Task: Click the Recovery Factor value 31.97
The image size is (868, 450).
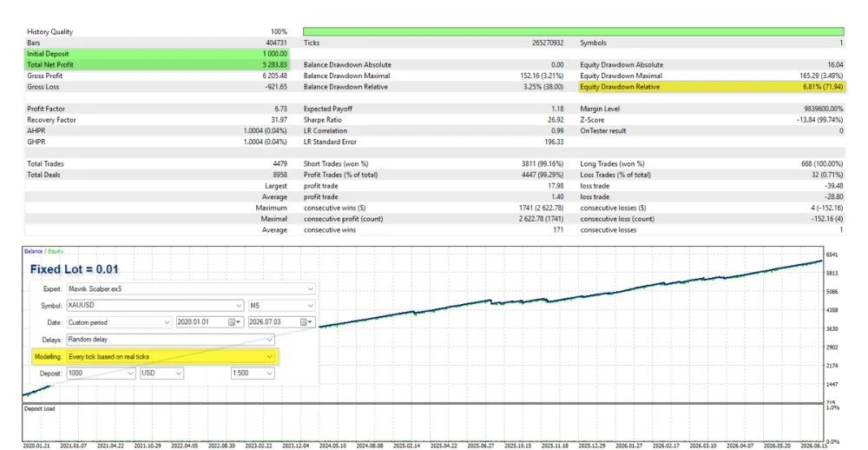Action: (280, 120)
